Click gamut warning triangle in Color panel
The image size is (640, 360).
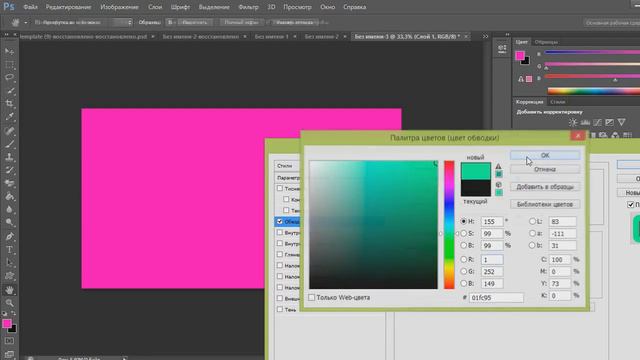[x=521, y=79]
